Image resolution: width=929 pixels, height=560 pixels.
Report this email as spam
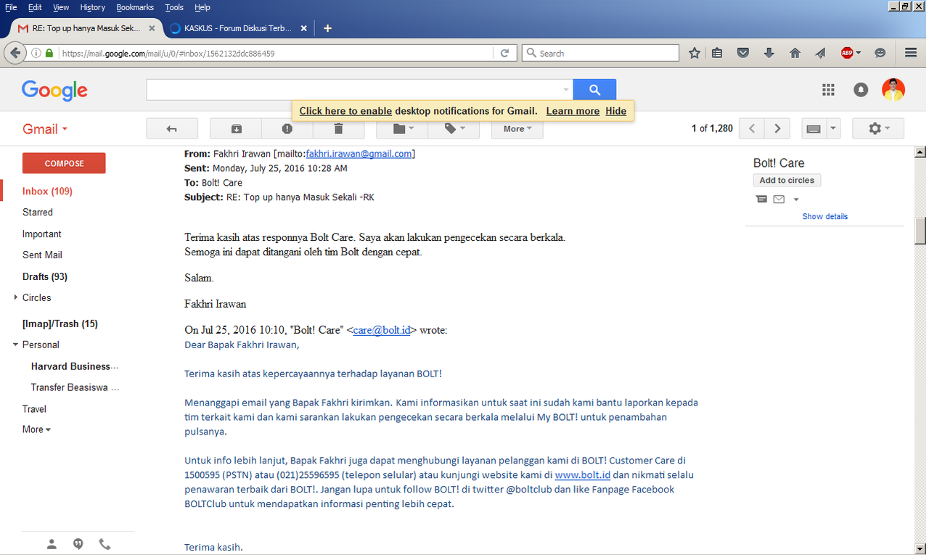(287, 128)
